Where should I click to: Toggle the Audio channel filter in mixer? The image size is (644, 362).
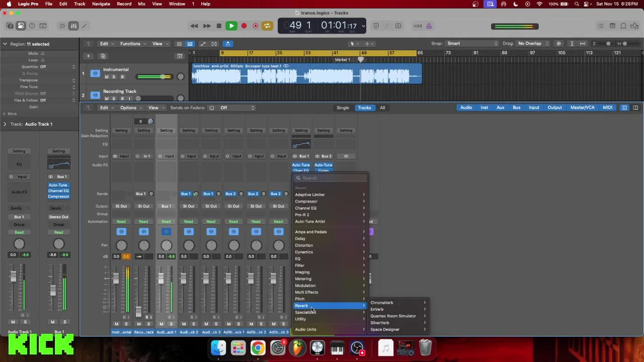point(466,108)
